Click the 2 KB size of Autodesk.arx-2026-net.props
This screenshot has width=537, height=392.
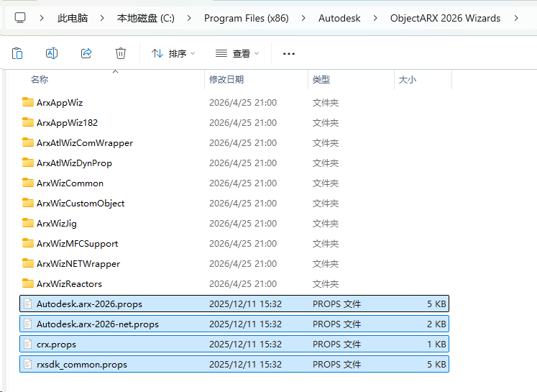click(436, 324)
